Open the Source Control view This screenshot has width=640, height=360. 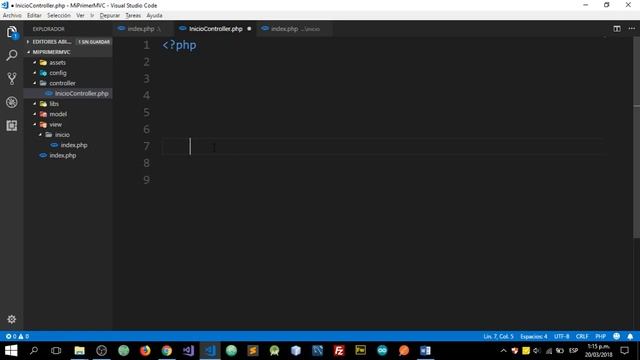click(x=11, y=78)
